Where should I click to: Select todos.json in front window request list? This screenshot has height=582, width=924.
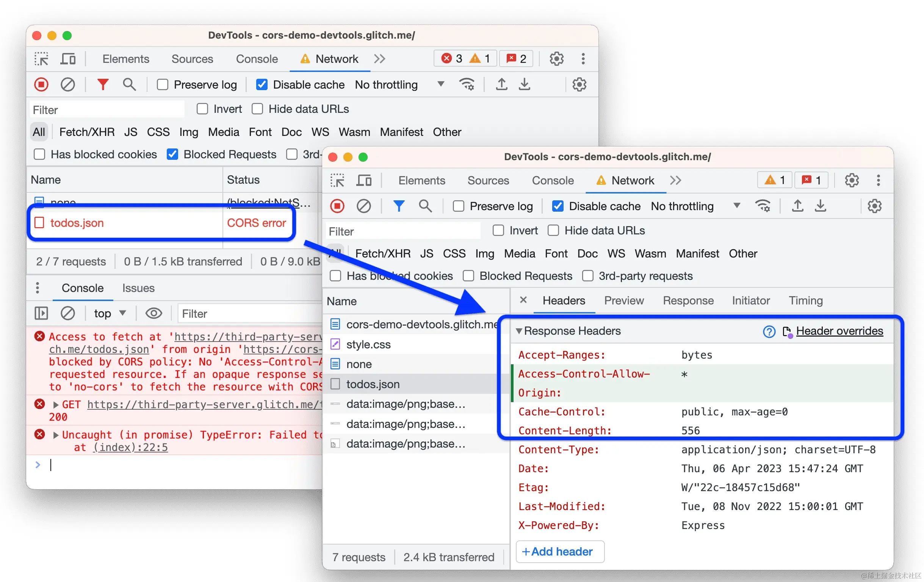[x=373, y=384]
